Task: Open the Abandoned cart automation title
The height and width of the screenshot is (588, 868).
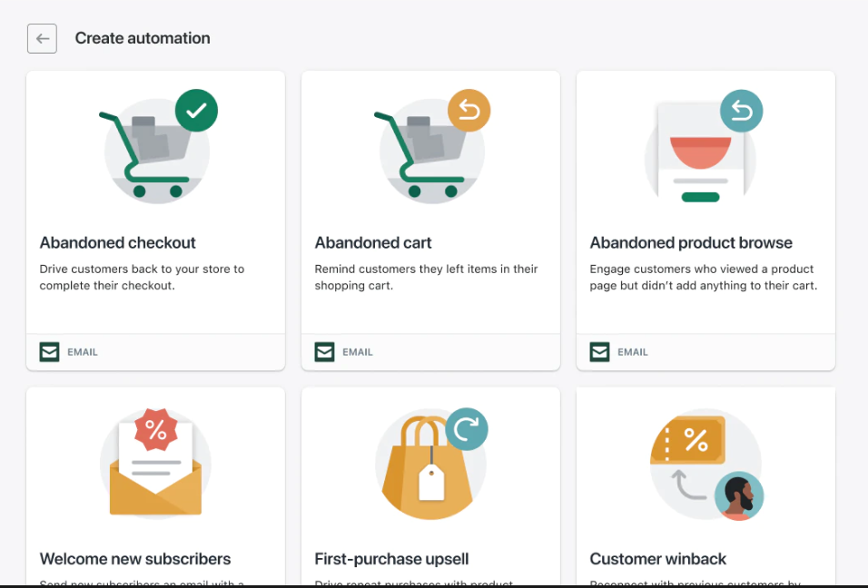Action: click(x=373, y=243)
